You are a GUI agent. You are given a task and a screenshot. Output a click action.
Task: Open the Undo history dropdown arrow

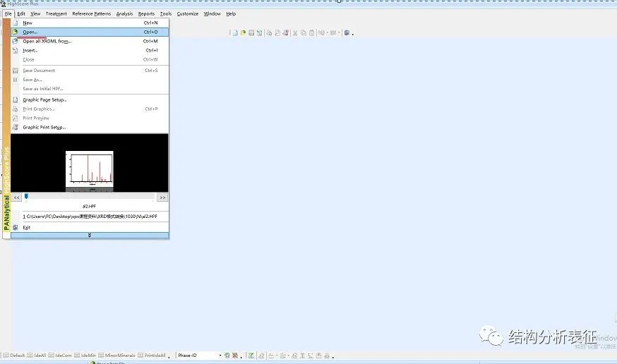coord(328,33)
